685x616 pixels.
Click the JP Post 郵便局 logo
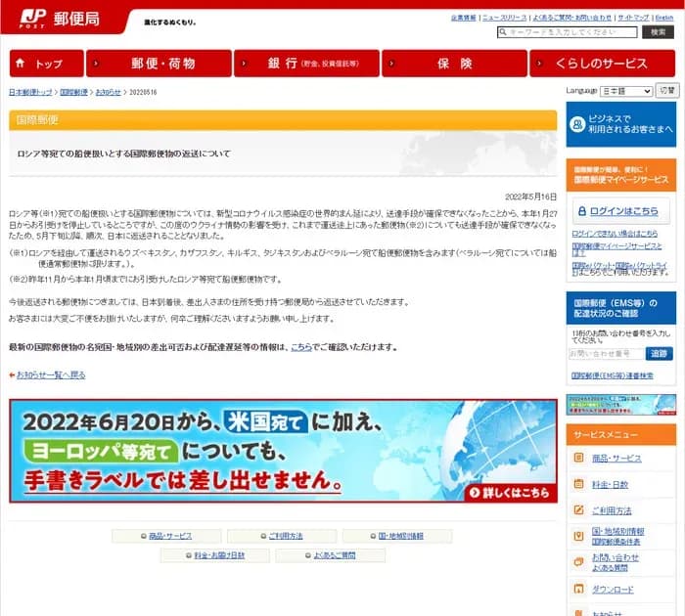click(x=52, y=19)
